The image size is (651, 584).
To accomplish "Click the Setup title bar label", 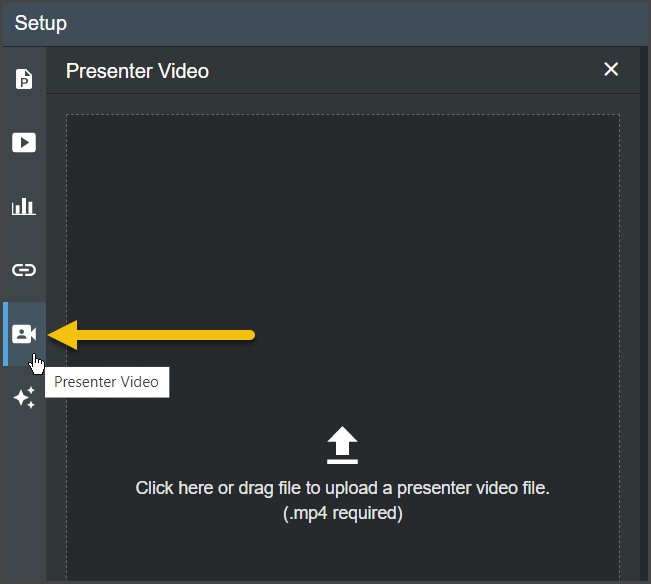I will point(41,23).
